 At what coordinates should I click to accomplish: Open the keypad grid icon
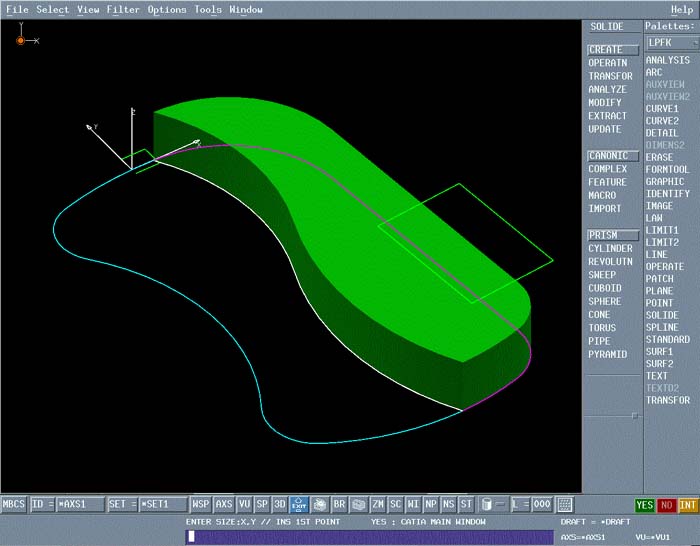click(565, 505)
